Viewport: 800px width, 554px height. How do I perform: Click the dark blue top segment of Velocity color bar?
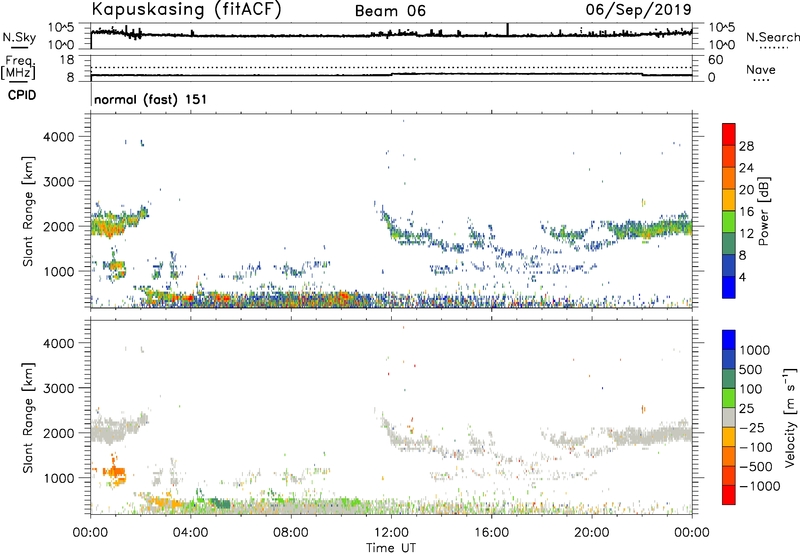point(729,340)
